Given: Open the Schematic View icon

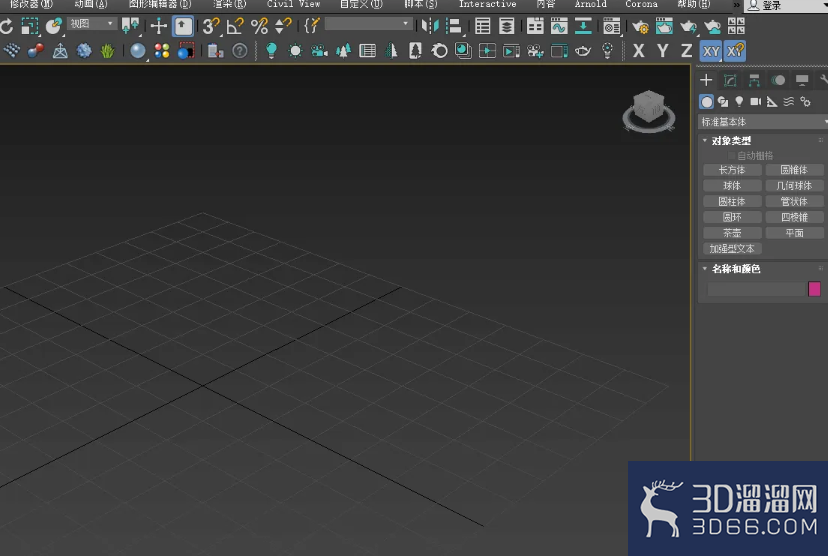Looking at the screenshot, I should tap(583, 26).
